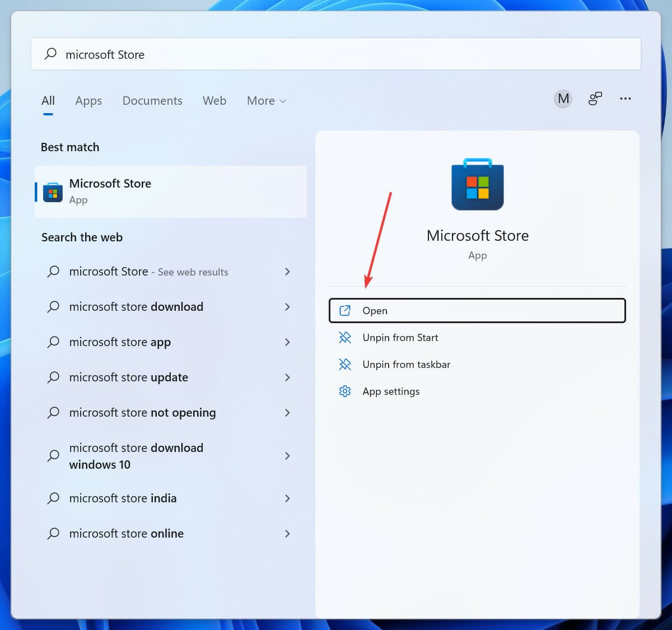Screen dimensions: 672x630
Task: Switch to the Apps tab
Action: pyautogui.click(x=88, y=101)
